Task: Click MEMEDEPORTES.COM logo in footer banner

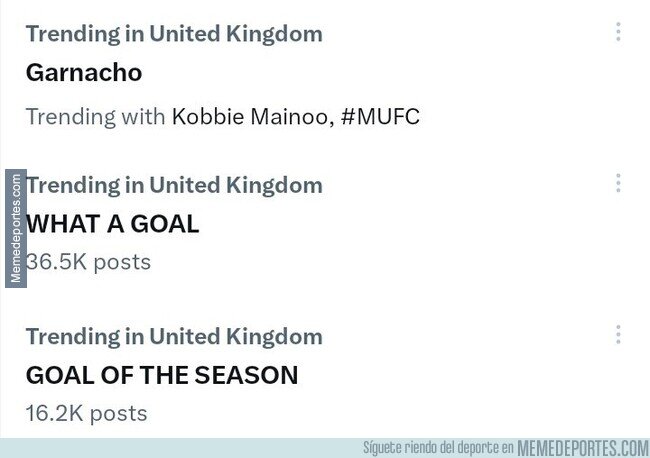Action: [x=583, y=448]
